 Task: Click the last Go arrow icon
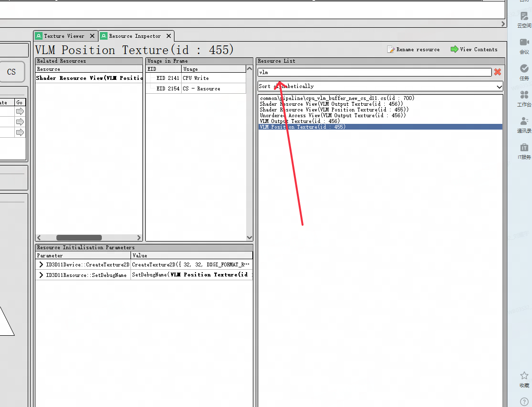click(20, 132)
